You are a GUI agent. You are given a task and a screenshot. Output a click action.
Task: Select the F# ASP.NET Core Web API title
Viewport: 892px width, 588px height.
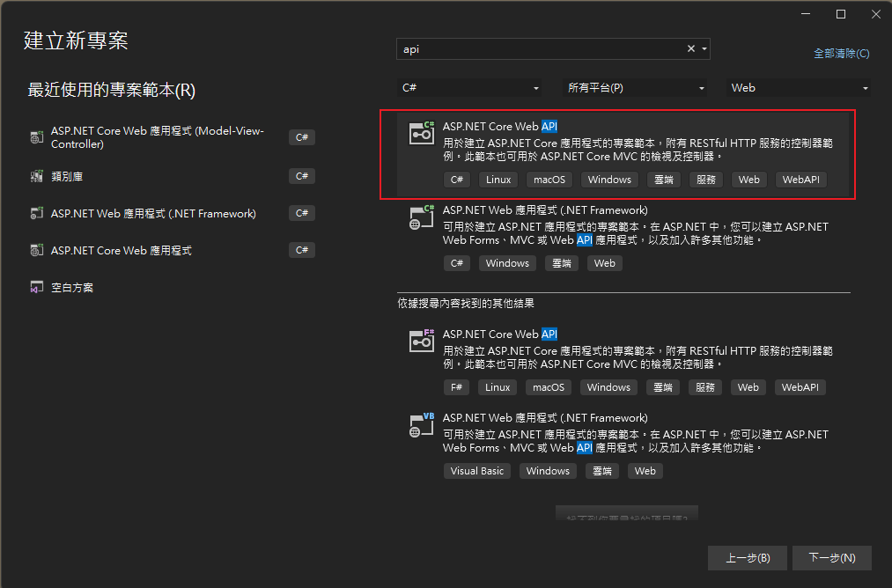tap(500, 334)
